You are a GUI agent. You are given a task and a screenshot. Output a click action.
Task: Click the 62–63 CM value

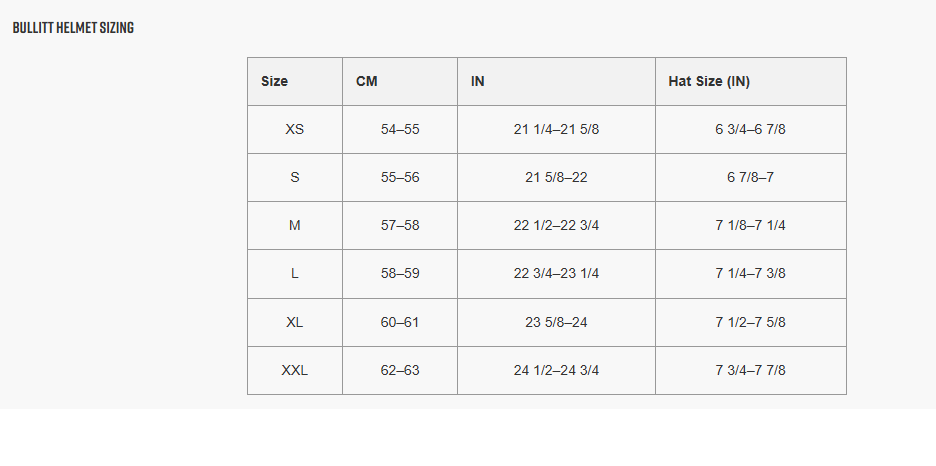click(400, 370)
